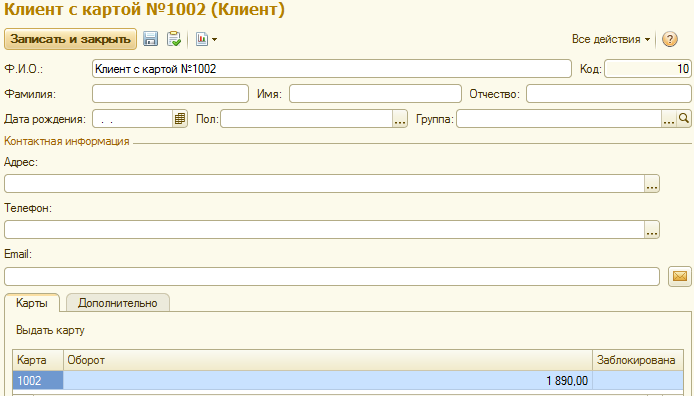Image resolution: width=694 pixels, height=396 pixels.
Task: Open the Группа ellipsis selection button
Action: [669, 119]
